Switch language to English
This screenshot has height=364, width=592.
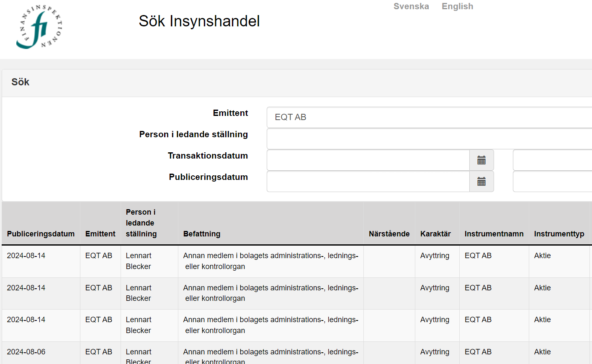[x=457, y=6]
